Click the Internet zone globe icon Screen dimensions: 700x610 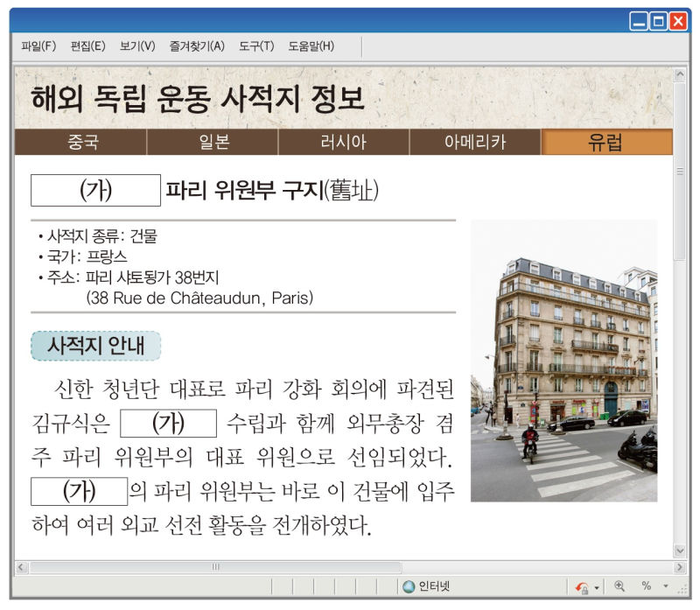tap(409, 586)
